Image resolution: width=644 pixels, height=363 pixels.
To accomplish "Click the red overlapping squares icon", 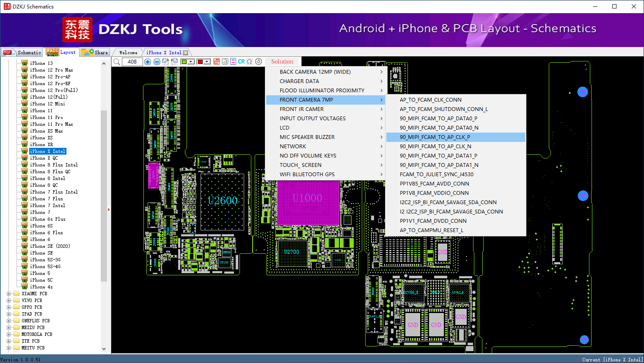I will click(217, 61).
